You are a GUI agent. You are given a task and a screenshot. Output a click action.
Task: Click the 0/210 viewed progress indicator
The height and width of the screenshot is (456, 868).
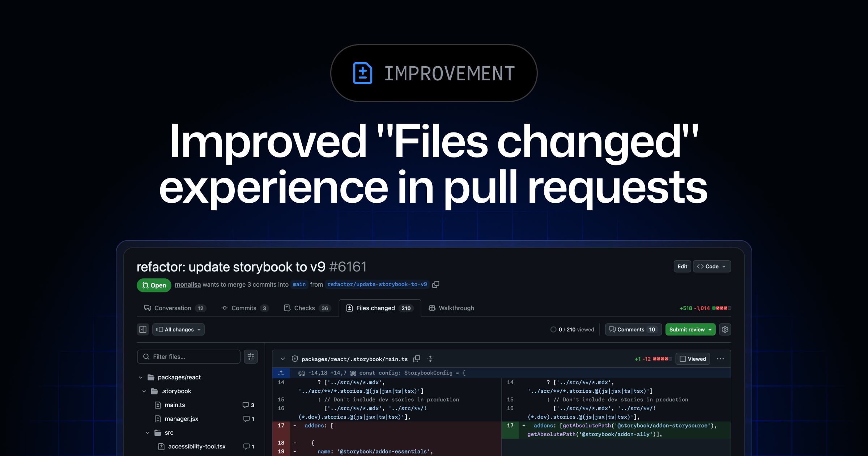pos(571,329)
